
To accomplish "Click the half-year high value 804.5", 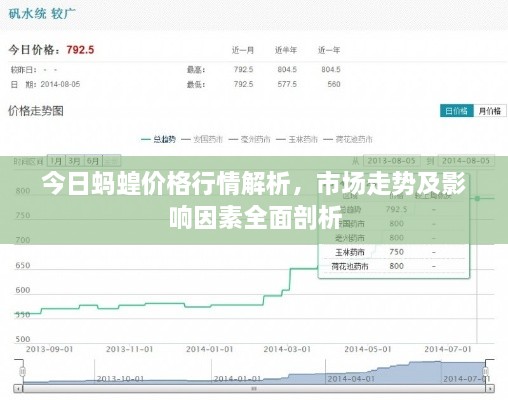I will (x=287, y=69).
